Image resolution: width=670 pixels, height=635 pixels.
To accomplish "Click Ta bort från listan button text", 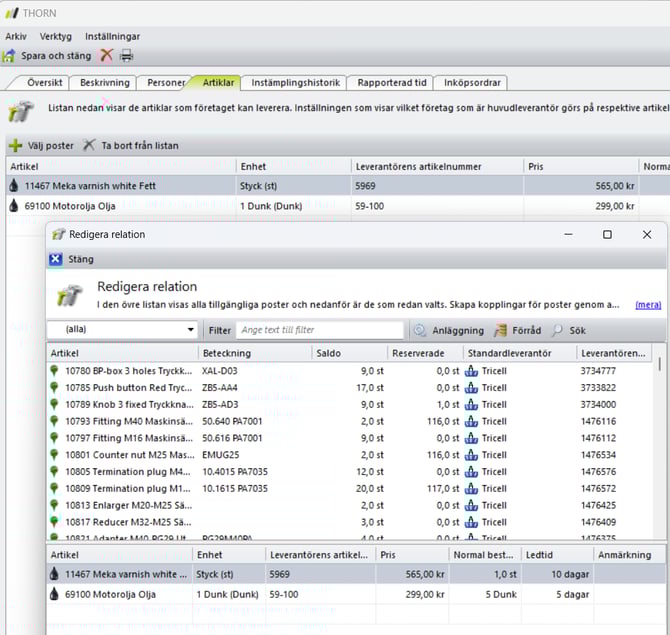I will 140,146.
